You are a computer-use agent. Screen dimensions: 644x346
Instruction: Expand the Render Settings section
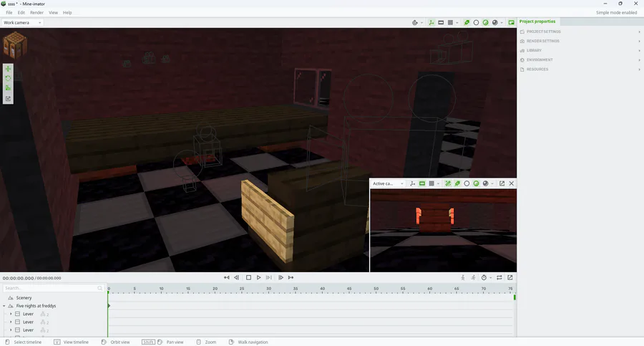[580, 41]
